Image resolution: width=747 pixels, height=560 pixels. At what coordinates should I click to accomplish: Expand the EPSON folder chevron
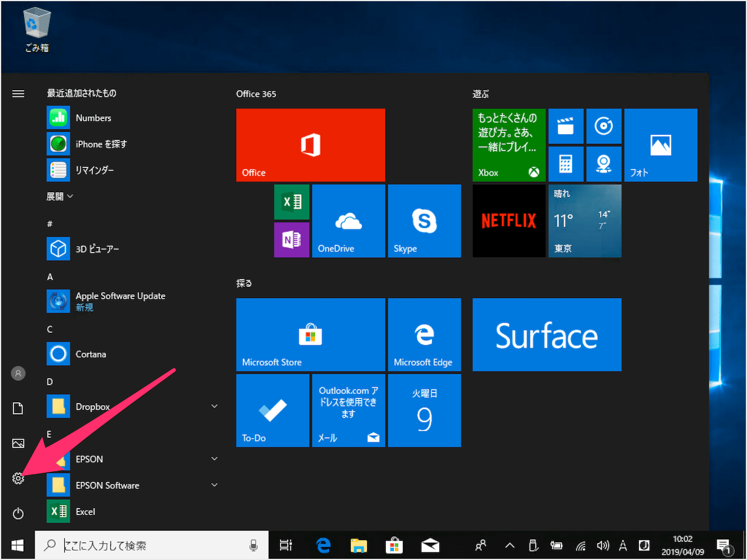click(x=214, y=459)
